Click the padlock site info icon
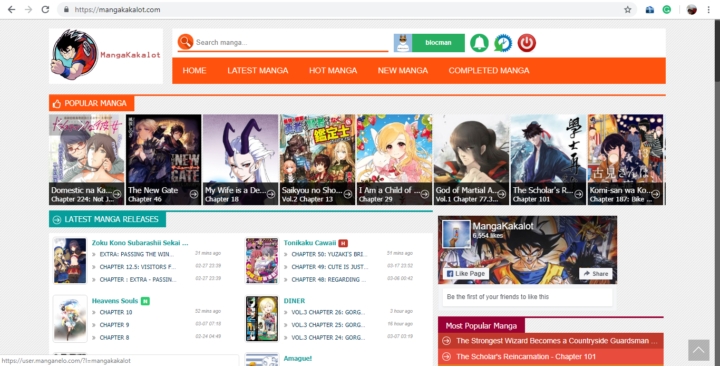Screen dimensions: 720x366 [x=67, y=9]
